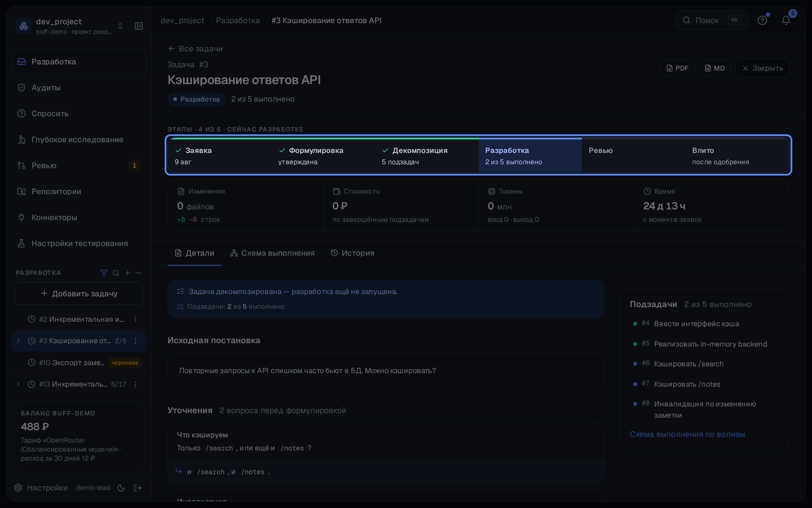
Task: Click the Добавить задачу button
Action: [x=79, y=293]
